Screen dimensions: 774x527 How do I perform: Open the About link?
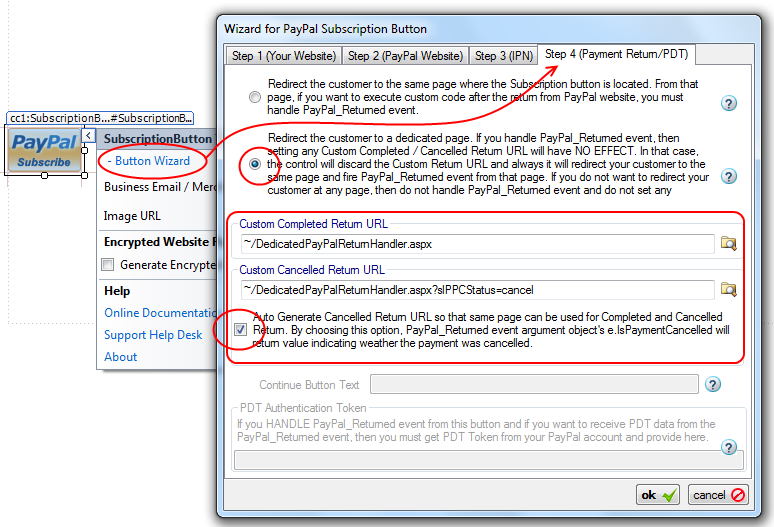pyautogui.click(x=120, y=357)
